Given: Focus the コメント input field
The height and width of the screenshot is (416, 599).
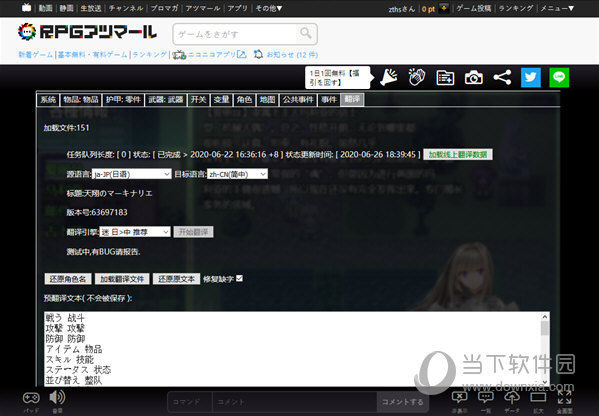Looking at the screenshot, I should tap(295, 402).
